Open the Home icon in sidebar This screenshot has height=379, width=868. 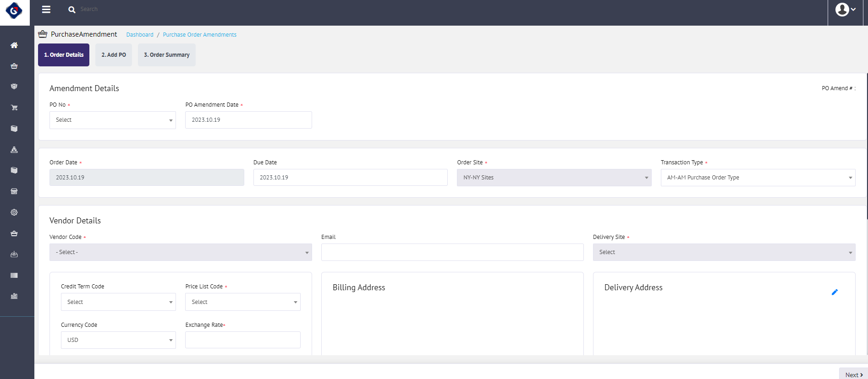[14, 45]
